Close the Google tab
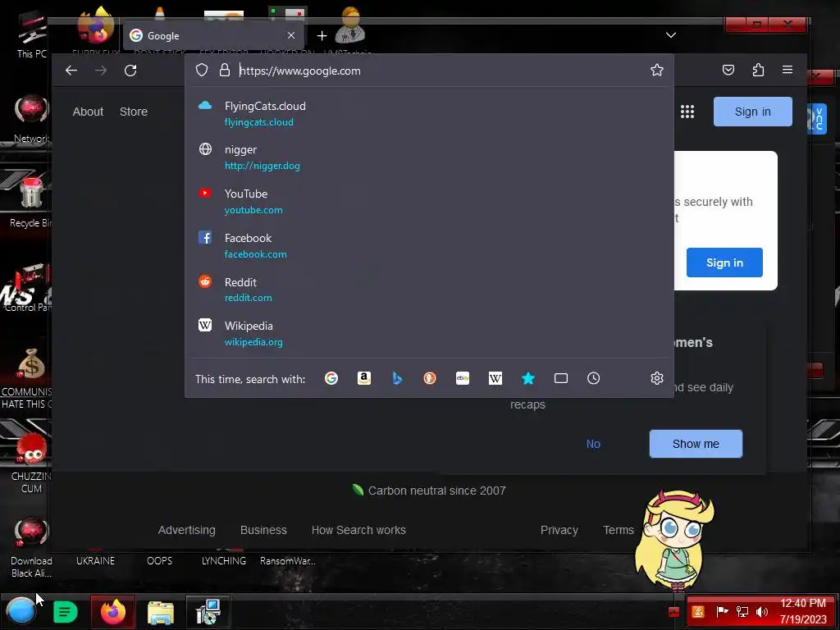Image resolution: width=840 pixels, height=630 pixels. pyautogui.click(x=291, y=35)
